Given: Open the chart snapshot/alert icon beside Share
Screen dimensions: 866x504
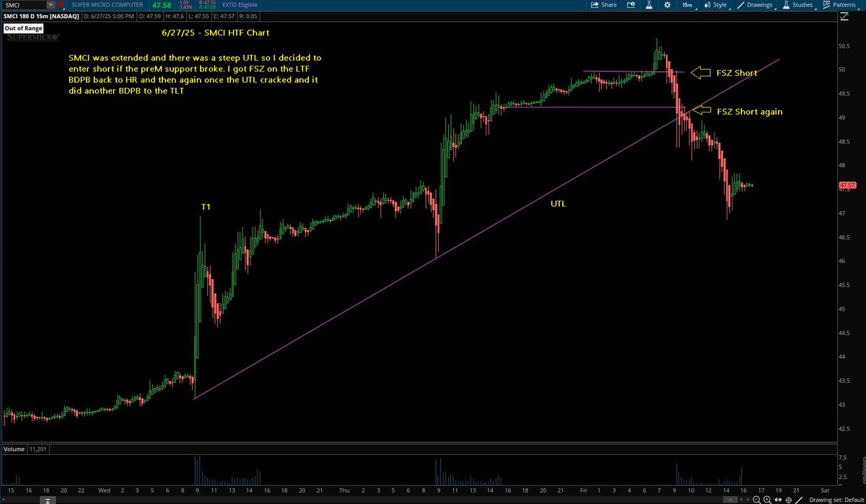Looking at the screenshot, I should pyautogui.click(x=630, y=5).
